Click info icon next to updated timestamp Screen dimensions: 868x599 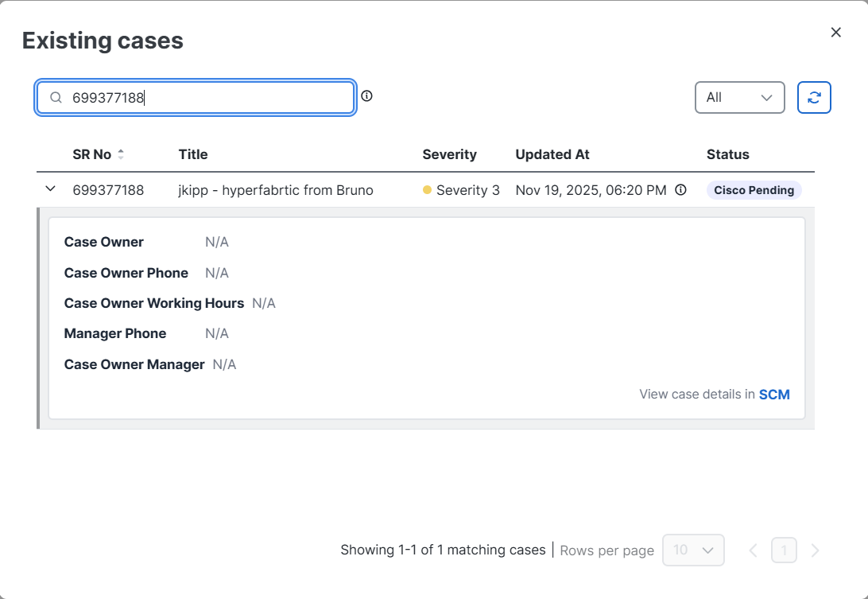click(x=680, y=190)
